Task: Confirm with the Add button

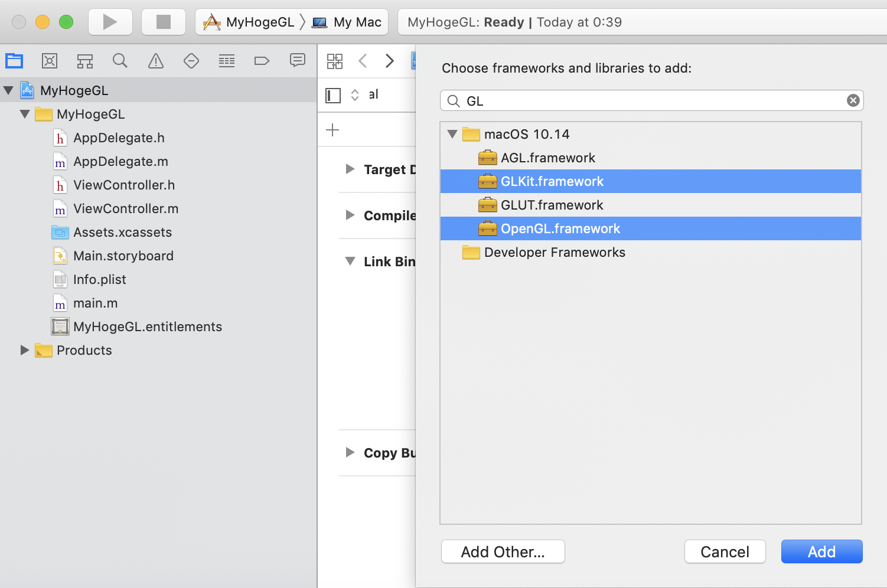Action: point(822,551)
